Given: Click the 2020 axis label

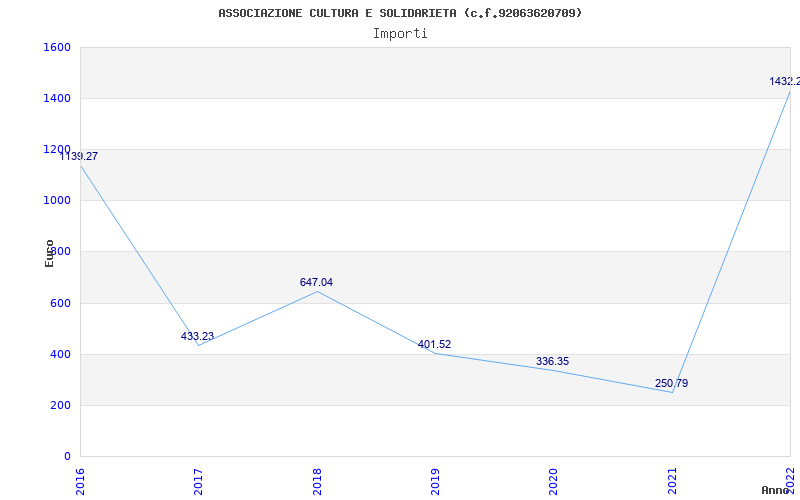Looking at the screenshot, I should [554, 481].
